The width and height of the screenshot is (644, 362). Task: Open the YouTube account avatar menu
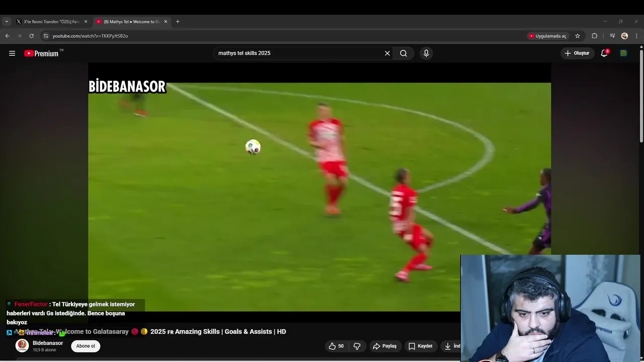click(x=623, y=53)
